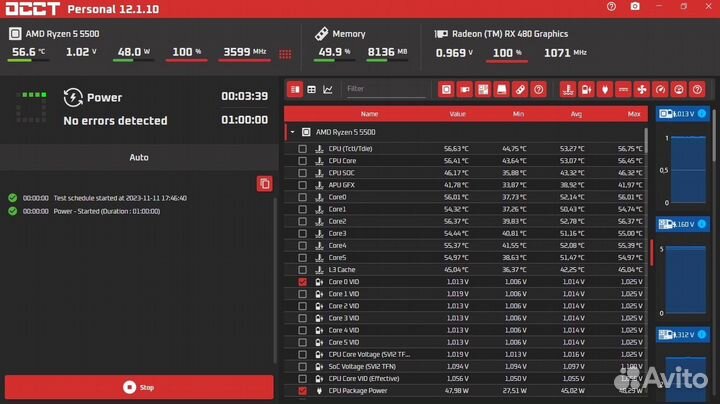Take a screenshot with the camera icon
This screenshot has width=720, height=404.
tap(635, 6)
